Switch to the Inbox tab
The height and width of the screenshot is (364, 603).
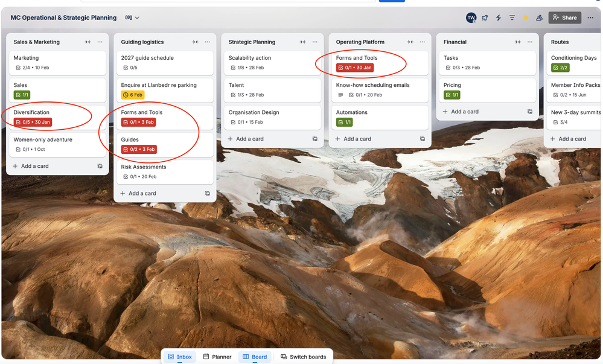pyautogui.click(x=180, y=357)
